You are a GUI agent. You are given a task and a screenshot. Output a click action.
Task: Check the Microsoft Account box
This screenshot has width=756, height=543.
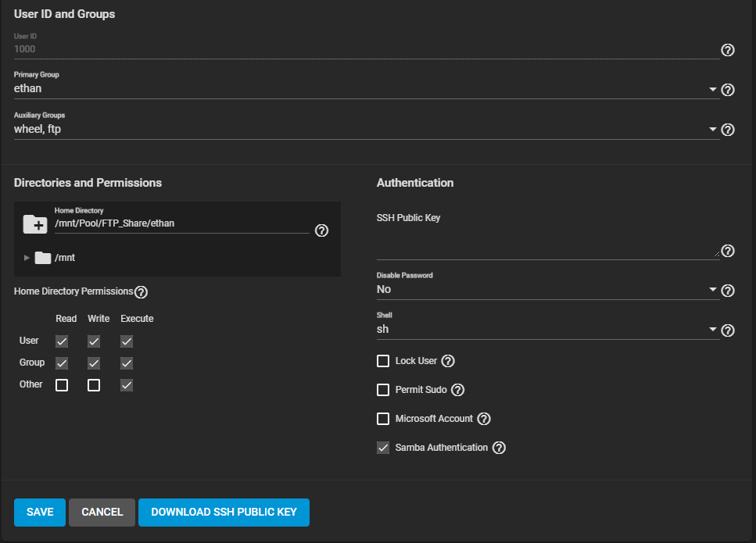pos(383,419)
